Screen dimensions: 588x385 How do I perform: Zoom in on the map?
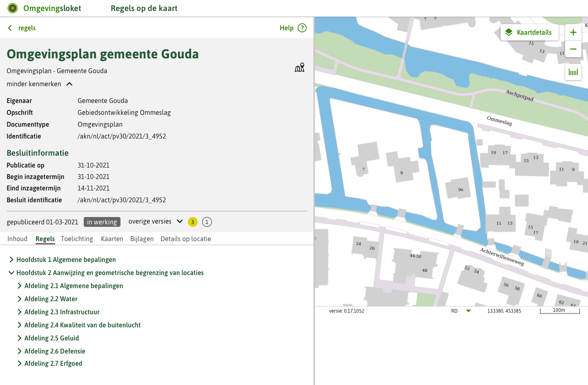point(573,32)
